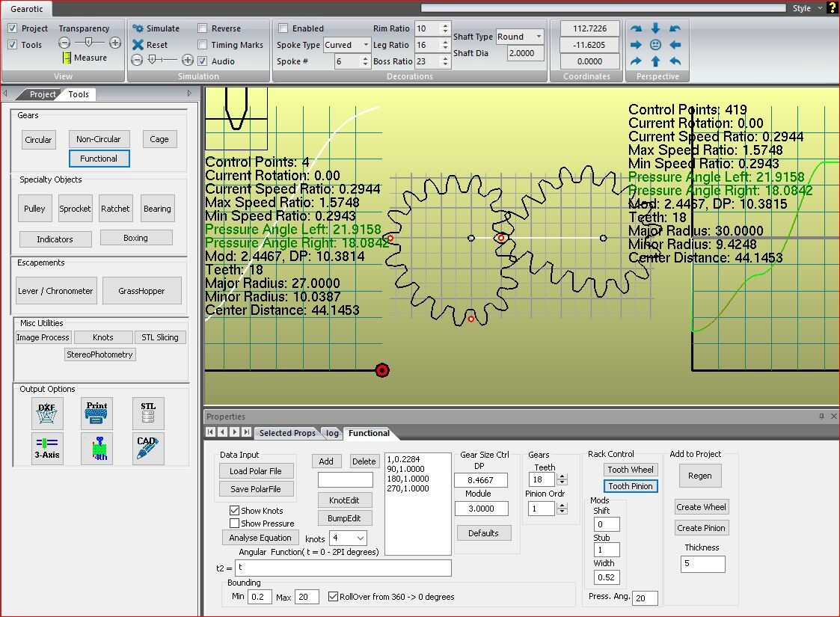Image resolution: width=840 pixels, height=617 pixels.
Task: Click the Gearotic title tab
Action: point(27,8)
